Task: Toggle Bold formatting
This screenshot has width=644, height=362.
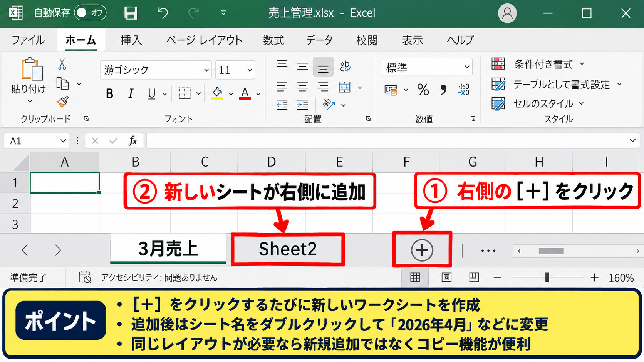Action: (x=109, y=93)
